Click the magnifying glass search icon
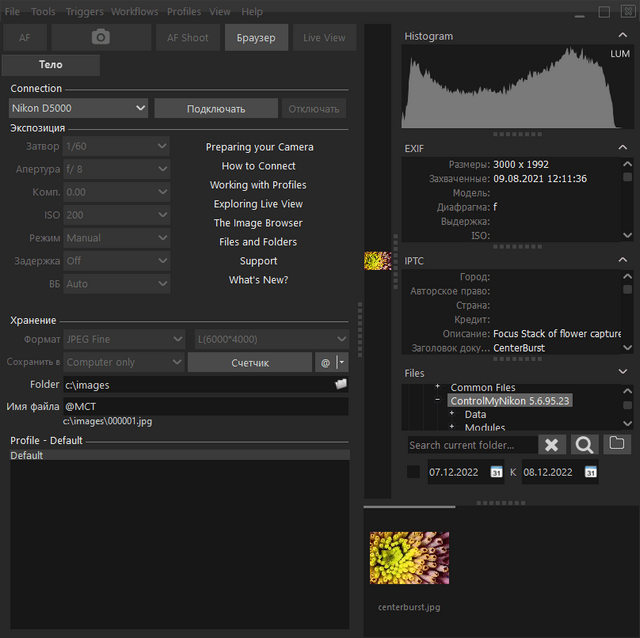Viewport: 640px width, 638px height. (584, 445)
